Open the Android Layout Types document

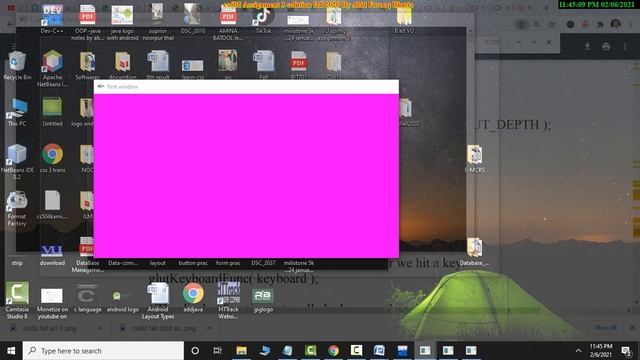click(158, 301)
